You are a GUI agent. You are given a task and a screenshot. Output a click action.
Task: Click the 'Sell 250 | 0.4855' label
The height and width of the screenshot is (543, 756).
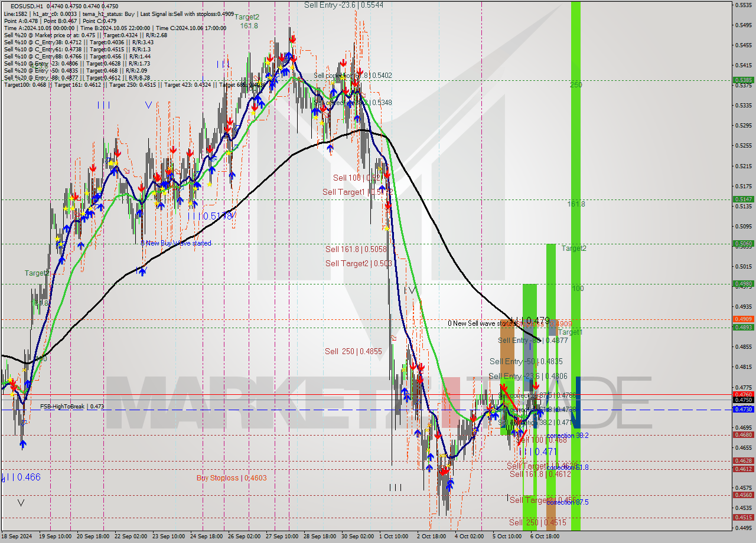(x=353, y=351)
